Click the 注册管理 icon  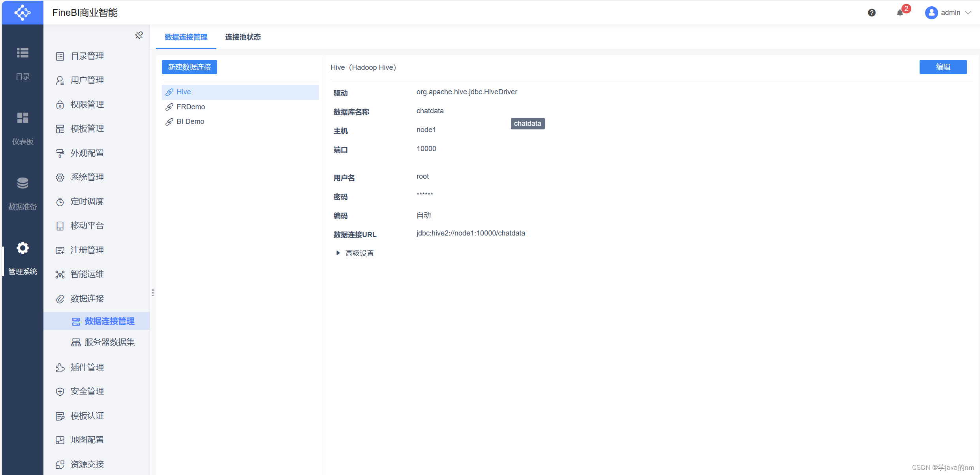pyautogui.click(x=60, y=251)
